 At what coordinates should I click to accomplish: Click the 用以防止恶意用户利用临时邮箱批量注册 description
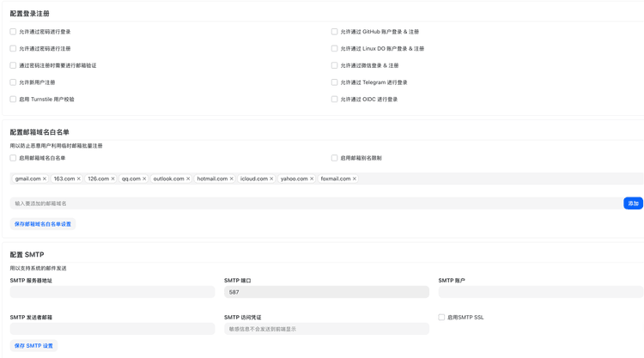57,146
